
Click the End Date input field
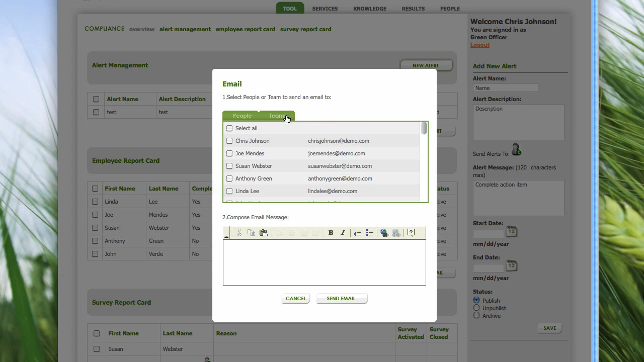[489, 268]
